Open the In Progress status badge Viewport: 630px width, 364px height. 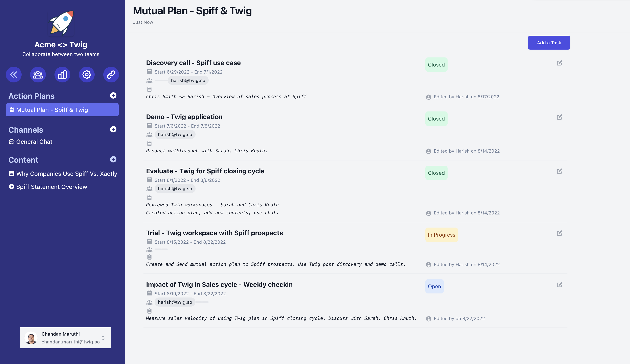pyautogui.click(x=442, y=235)
